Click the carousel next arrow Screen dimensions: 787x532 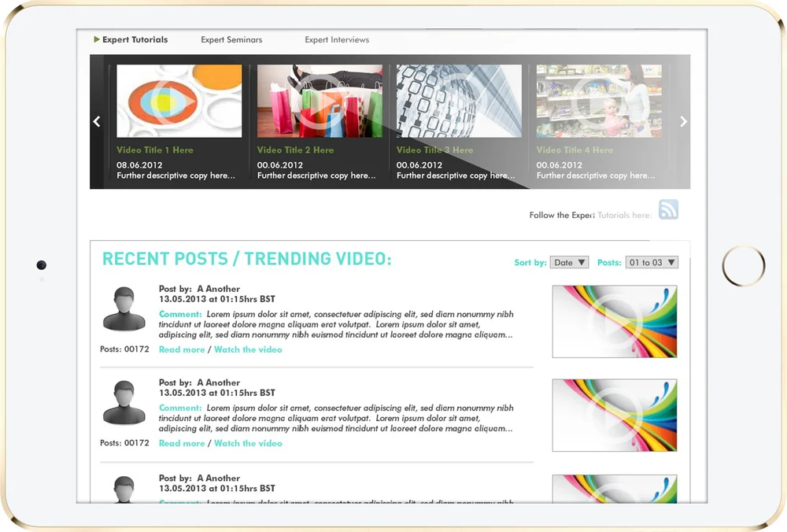pos(683,121)
